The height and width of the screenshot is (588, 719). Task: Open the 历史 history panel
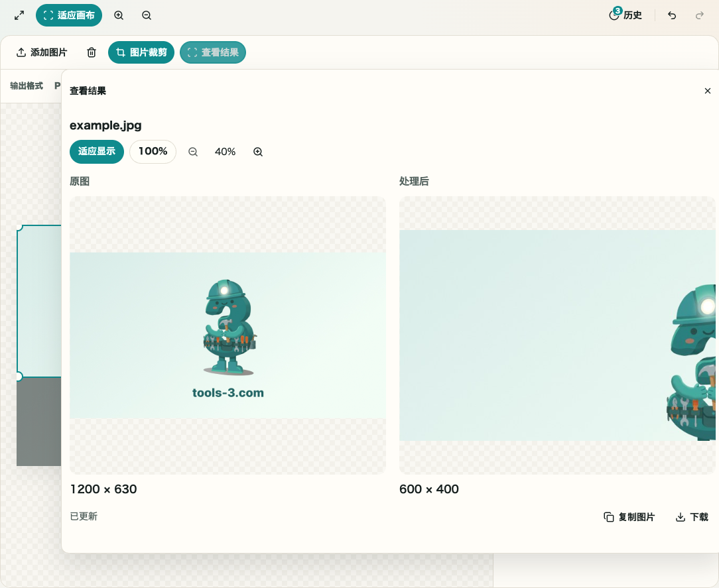pos(625,15)
